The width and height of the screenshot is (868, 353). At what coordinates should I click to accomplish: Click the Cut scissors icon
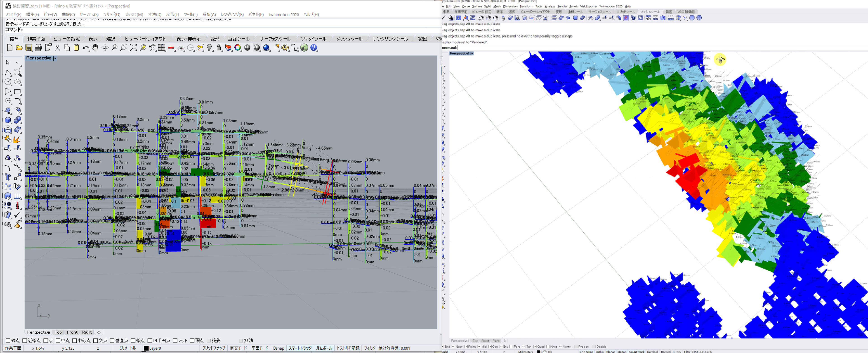tap(58, 48)
